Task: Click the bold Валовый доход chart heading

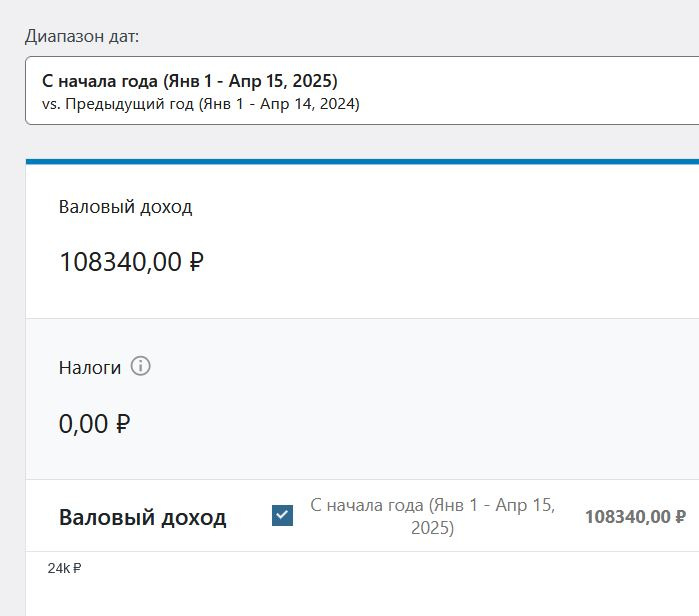Action: (143, 517)
